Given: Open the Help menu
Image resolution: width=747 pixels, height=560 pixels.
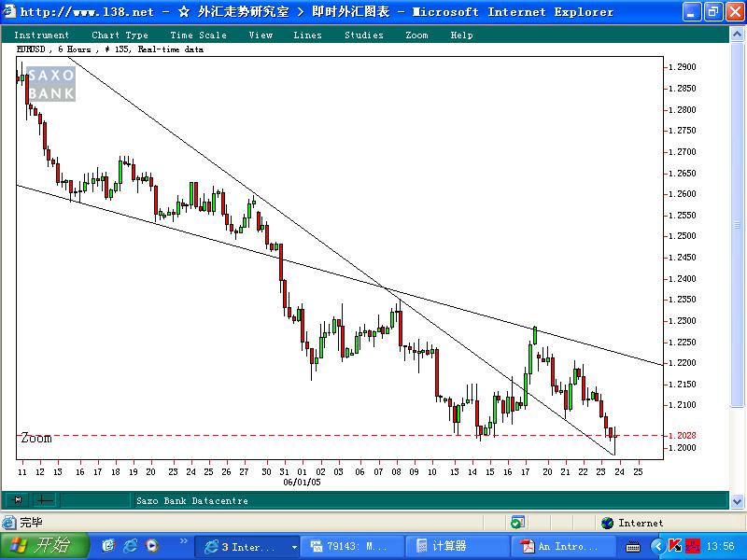Looking at the screenshot, I should click(461, 35).
